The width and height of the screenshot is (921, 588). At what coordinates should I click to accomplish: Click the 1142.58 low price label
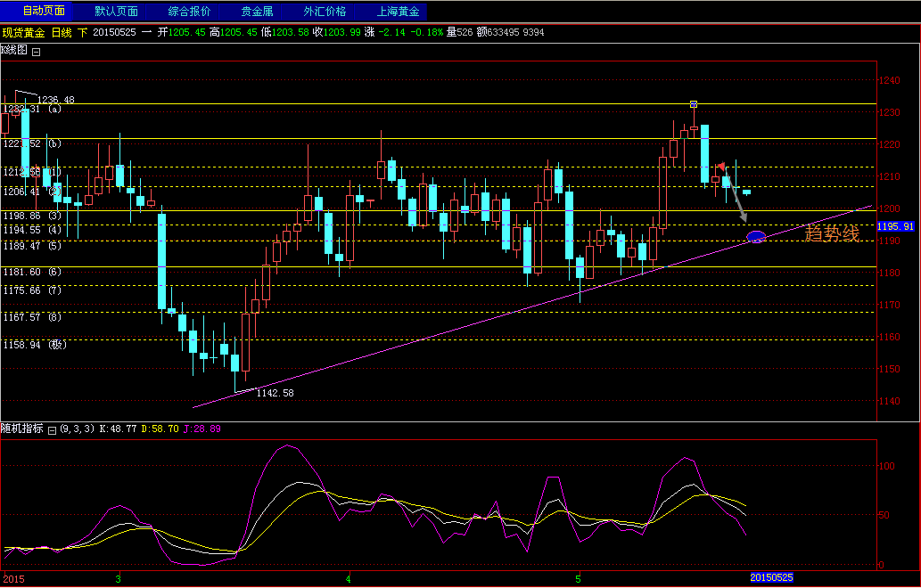point(275,392)
